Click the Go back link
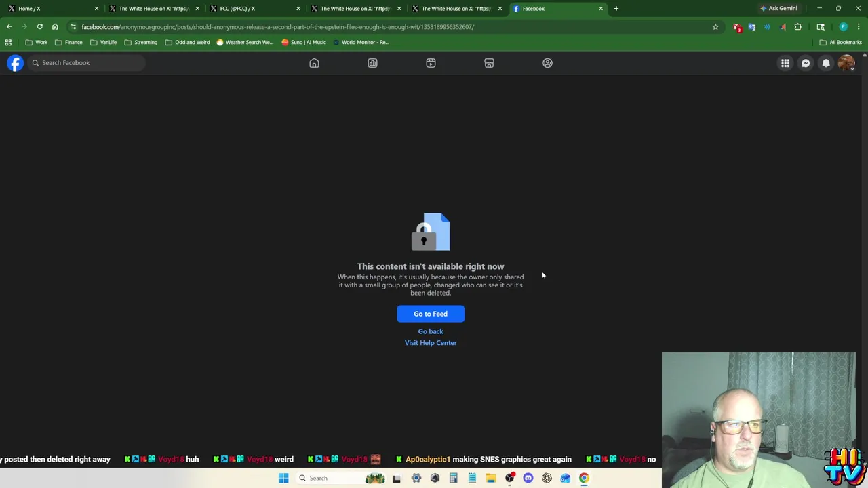Image resolution: width=868 pixels, height=488 pixels. coord(431,331)
